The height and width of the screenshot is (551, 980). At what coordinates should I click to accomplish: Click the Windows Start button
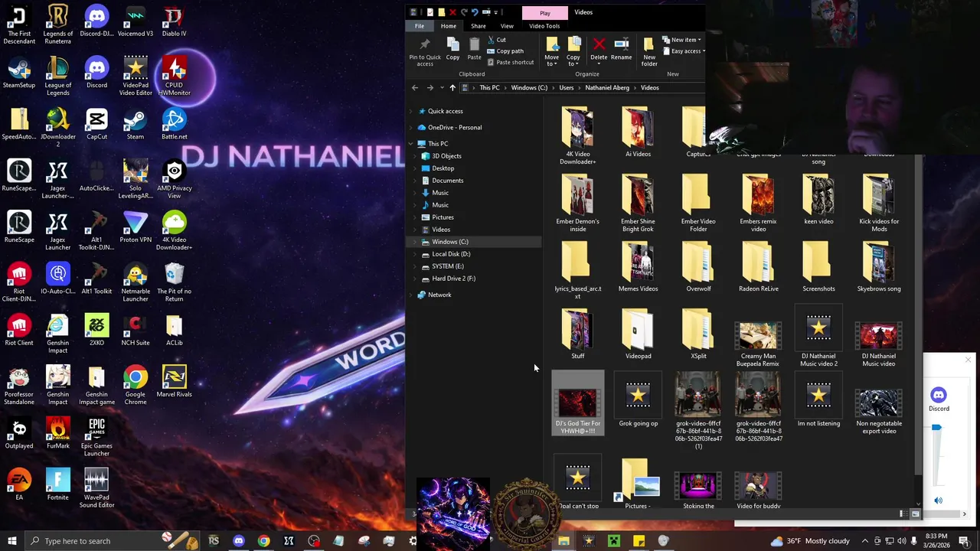click(x=11, y=541)
